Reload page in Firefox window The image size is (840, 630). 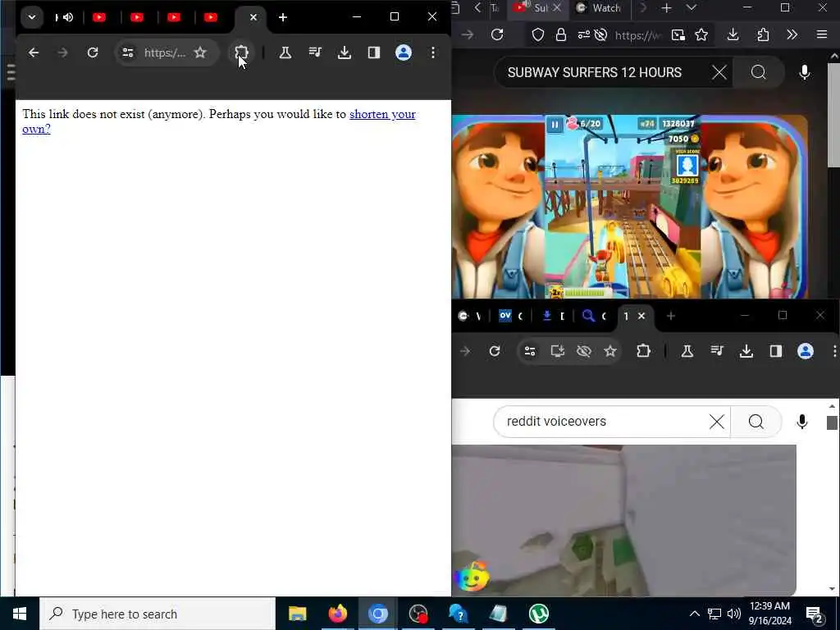point(497,34)
